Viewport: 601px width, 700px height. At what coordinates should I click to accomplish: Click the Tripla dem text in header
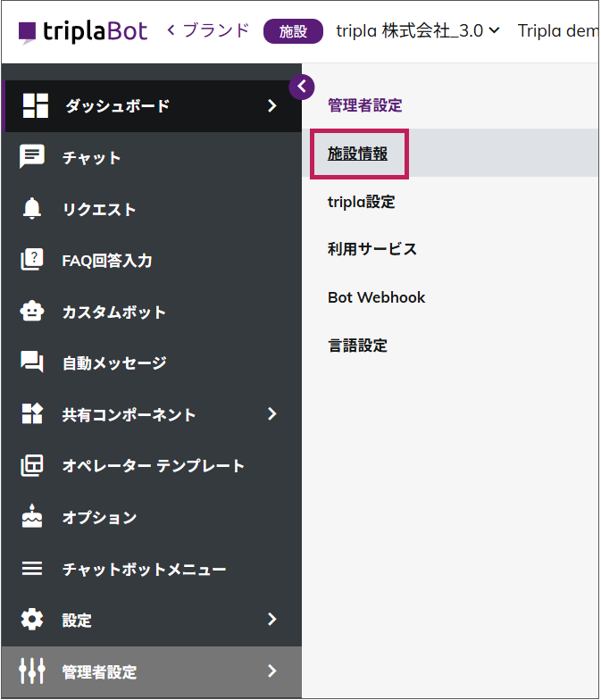(x=557, y=30)
